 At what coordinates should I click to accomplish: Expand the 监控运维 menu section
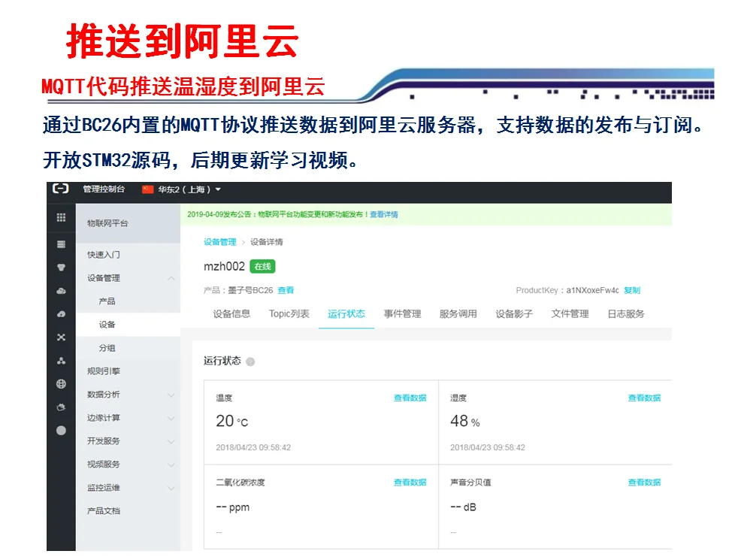(x=171, y=488)
